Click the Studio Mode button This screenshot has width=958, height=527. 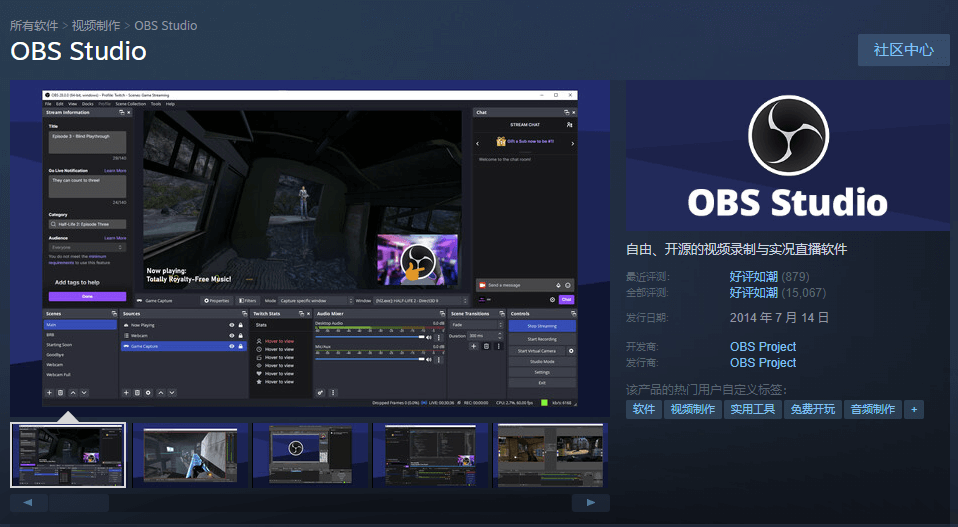click(542, 362)
